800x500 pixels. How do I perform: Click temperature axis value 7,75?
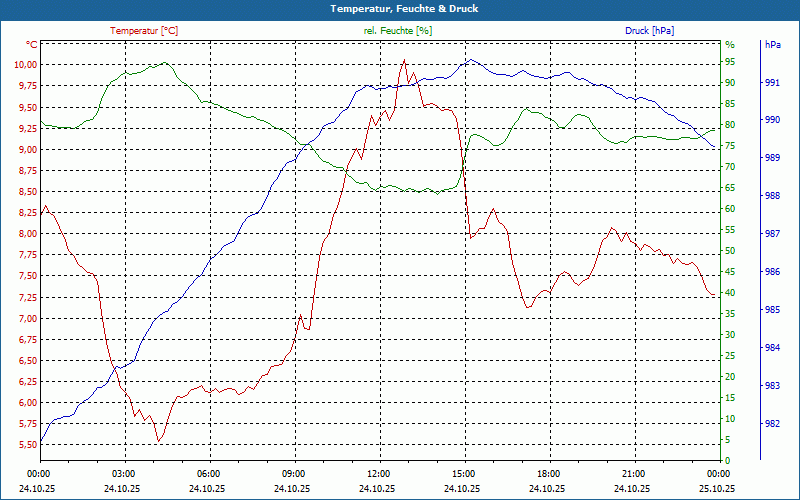28,255
